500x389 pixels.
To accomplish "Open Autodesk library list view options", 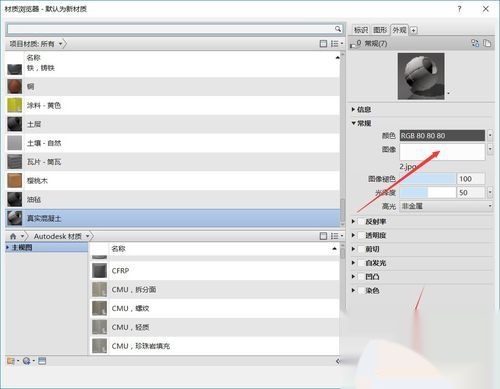I will tap(336, 236).
